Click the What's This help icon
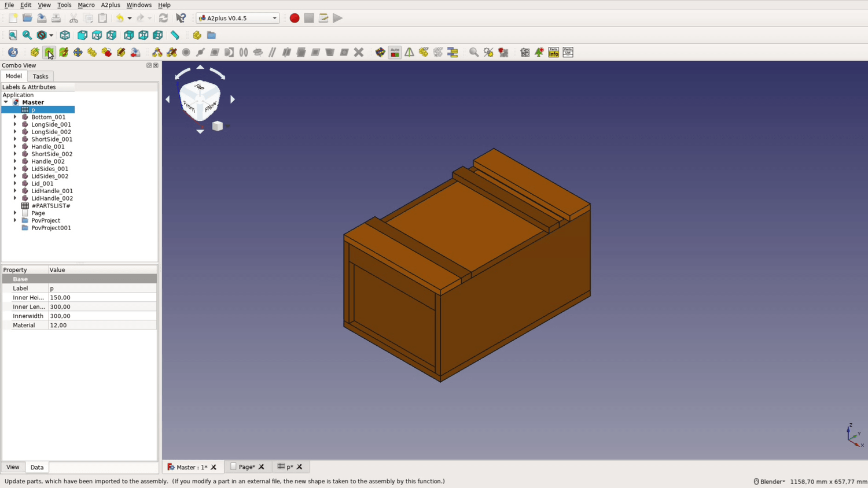Viewport: 868px width, 488px height. point(181,18)
